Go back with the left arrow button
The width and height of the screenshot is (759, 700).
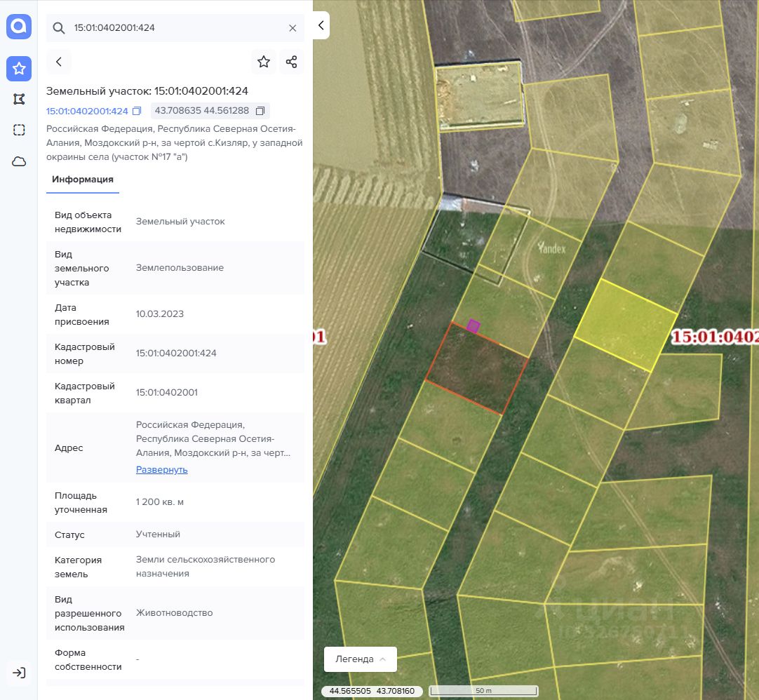click(58, 62)
